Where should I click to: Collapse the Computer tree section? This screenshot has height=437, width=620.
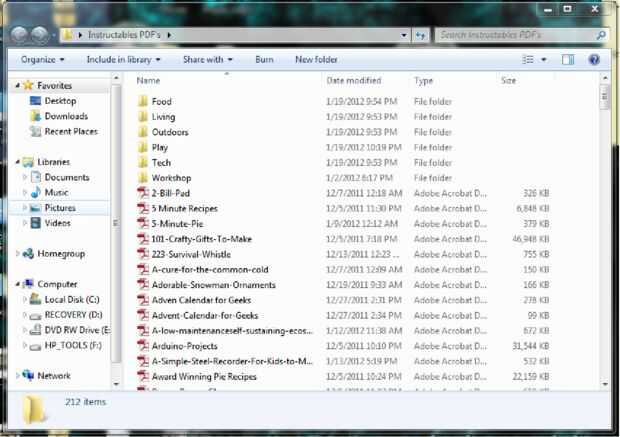pos(17,284)
